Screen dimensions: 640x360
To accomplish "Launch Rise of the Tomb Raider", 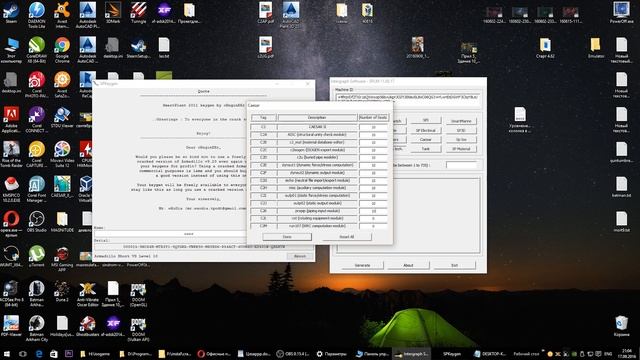I will click(x=11, y=154).
